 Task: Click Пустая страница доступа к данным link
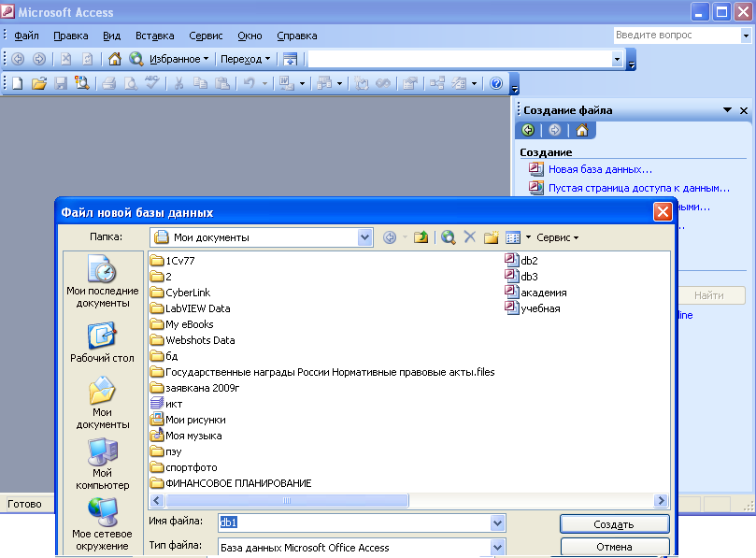pyautogui.click(x=639, y=188)
